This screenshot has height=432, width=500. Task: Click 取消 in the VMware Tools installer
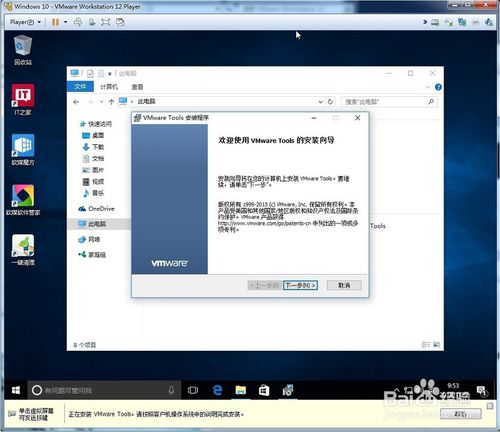(344, 285)
